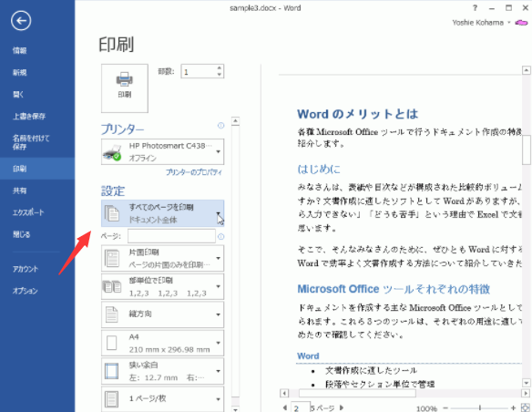
Task: Click the large printer icon Print button
Action: click(125, 88)
